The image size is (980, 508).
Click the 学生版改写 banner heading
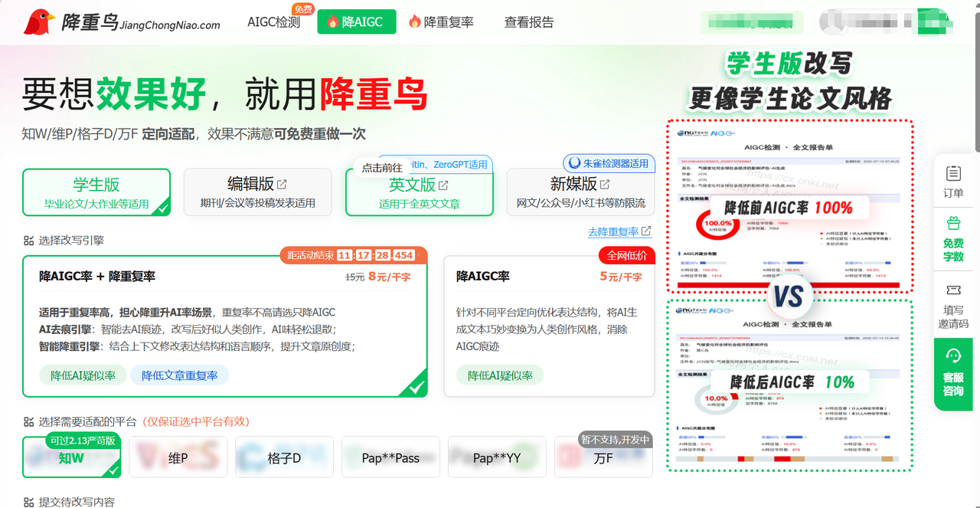(x=789, y=63)
